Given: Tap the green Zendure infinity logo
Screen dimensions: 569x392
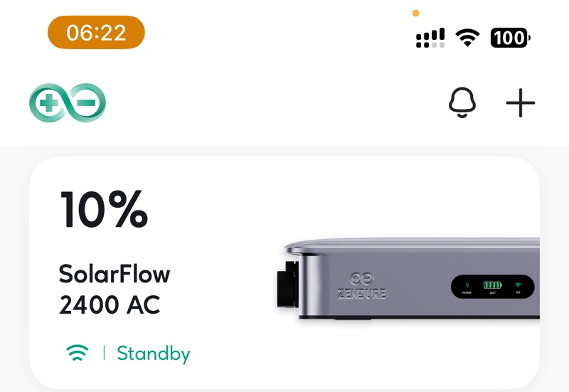Looking at the screenshot, I should (68, 102).
